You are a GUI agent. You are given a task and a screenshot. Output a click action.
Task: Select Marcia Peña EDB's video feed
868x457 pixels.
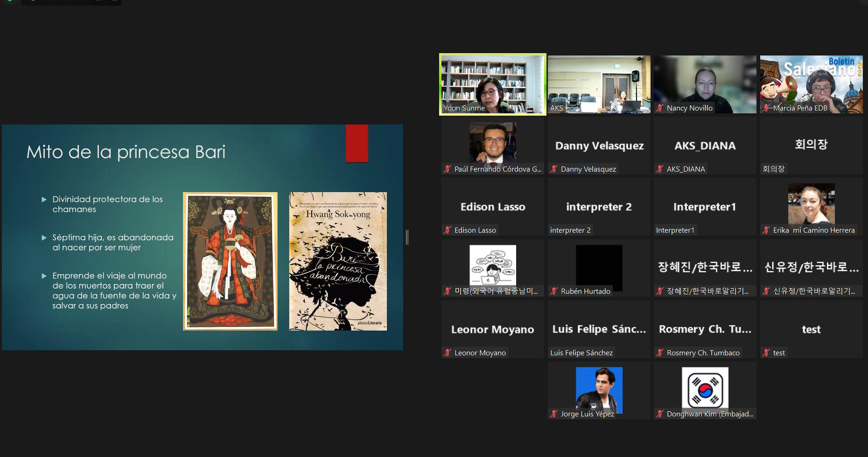pos(812,84)
